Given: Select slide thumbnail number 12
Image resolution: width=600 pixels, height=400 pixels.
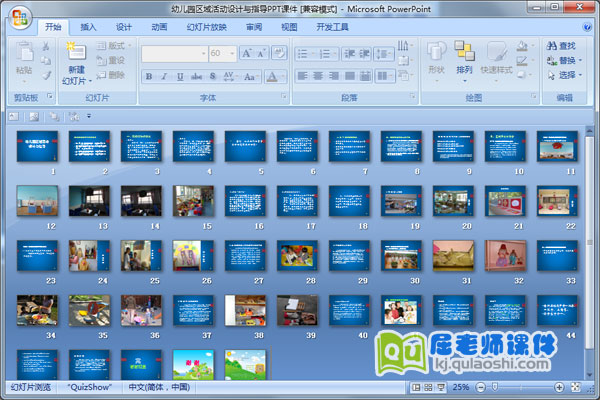Looking at the screenshot, I should [x=37, y=200].
